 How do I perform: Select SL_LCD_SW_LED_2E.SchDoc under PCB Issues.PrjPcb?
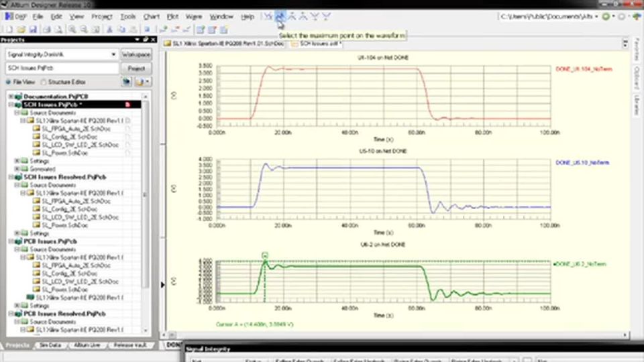click(x=80, y=282)
